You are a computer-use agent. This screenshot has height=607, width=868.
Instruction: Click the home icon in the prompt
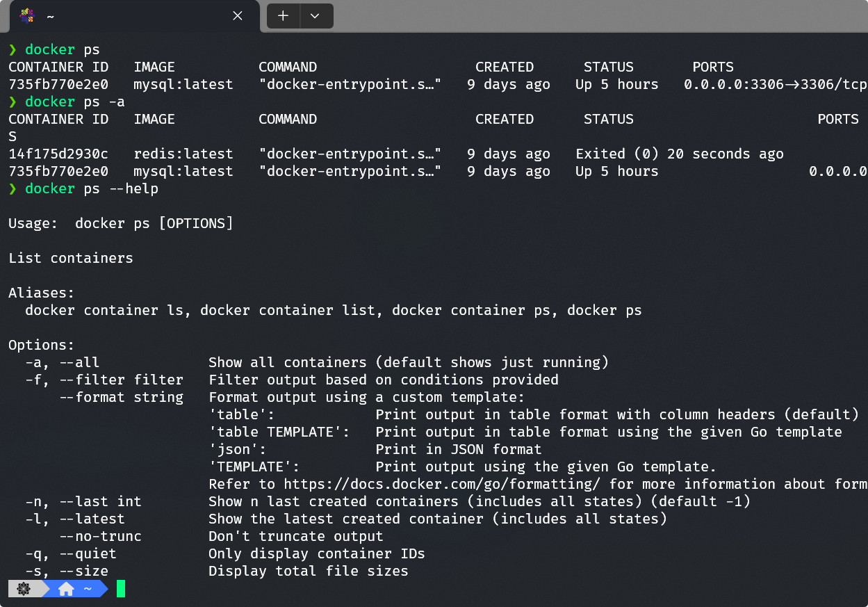(66, 589)
